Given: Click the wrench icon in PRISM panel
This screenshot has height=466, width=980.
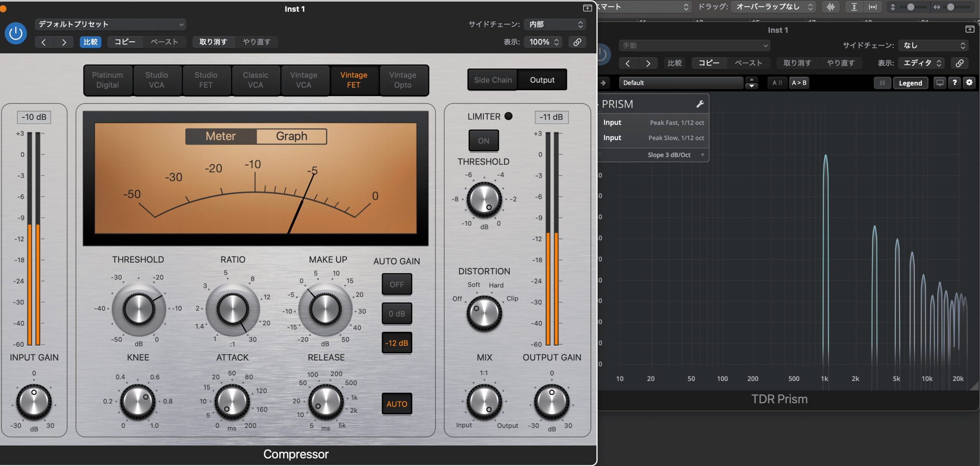Looking at the screenshot, I should (x=700, y=104).
